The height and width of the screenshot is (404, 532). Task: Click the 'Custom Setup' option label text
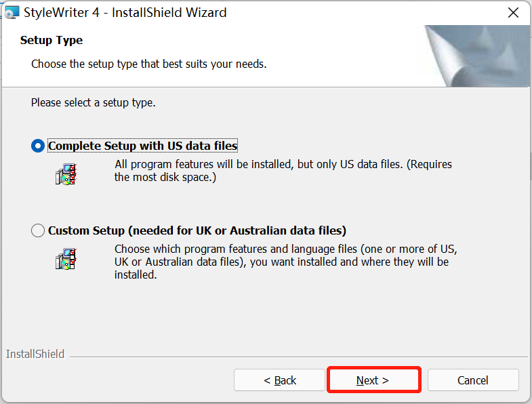(x=197, y=230)
